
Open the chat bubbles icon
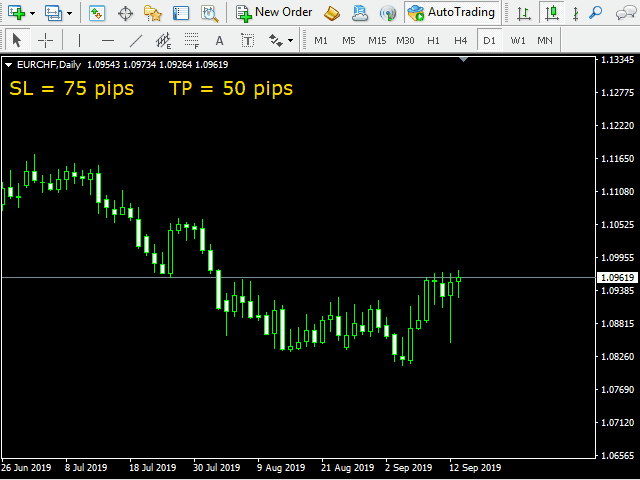(626, 13)
